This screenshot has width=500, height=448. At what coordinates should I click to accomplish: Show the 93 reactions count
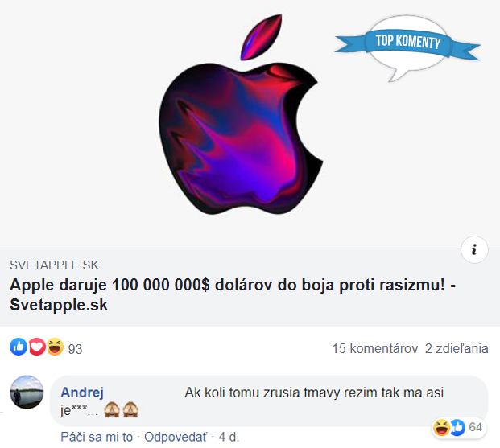click(x=75, y=349)
